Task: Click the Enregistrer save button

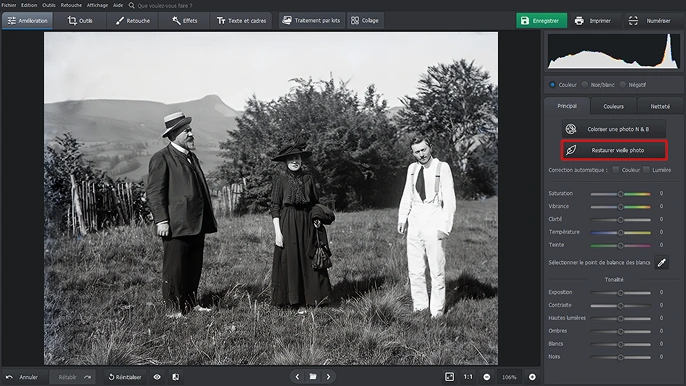Action: point(541,21)
